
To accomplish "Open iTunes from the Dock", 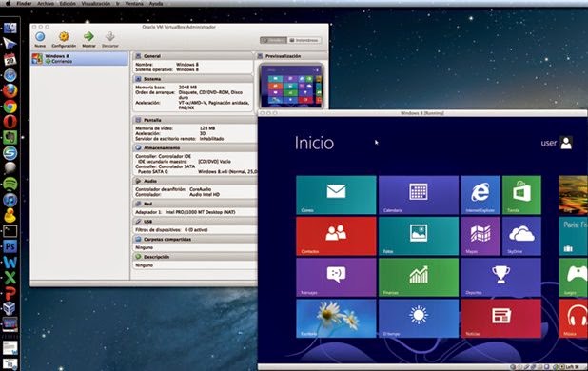I will [x=10, y=200].
